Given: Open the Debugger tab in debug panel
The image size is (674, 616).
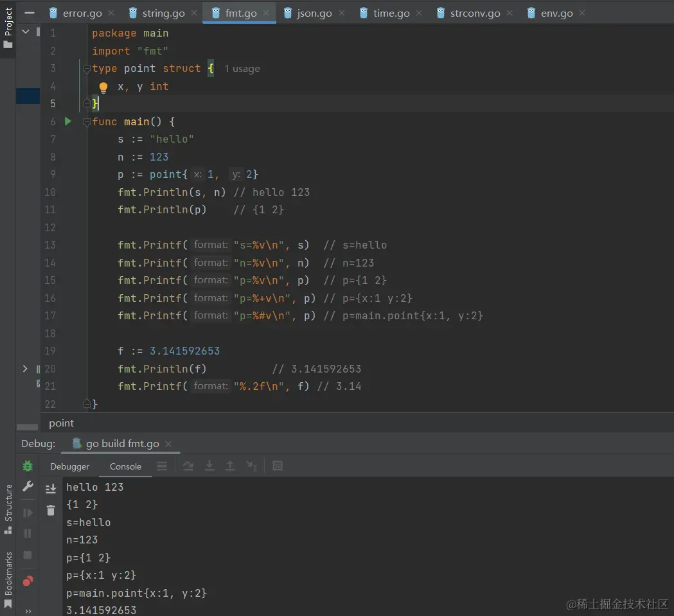Looking at the screenshot, I should 70,466.
